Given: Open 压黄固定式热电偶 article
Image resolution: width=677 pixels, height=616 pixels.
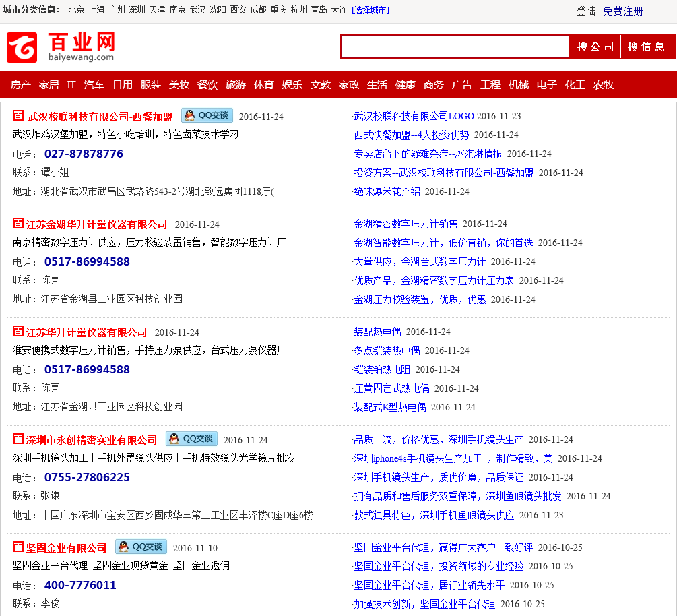Looking at the screenshot, I should coord(391,388).
